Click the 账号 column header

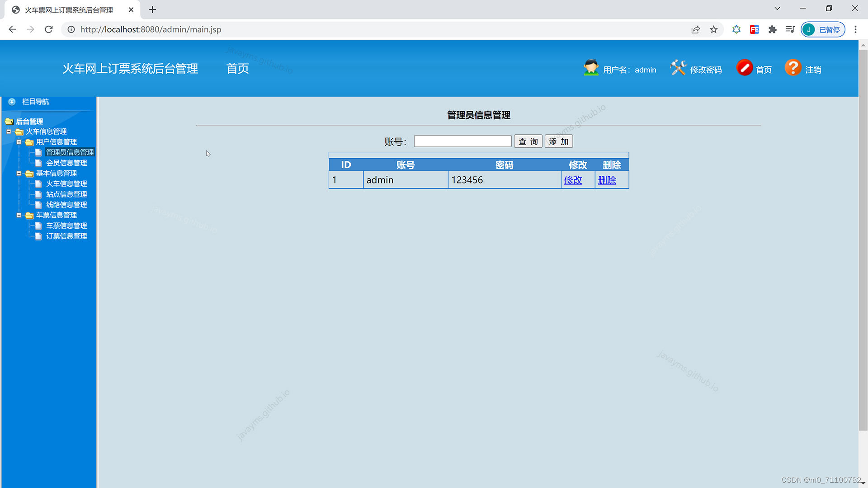(406, 165)
